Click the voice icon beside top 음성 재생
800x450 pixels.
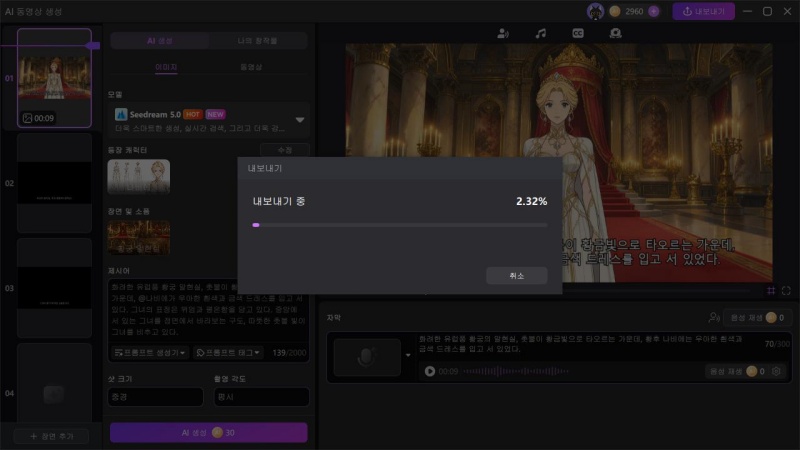[714, 318]
